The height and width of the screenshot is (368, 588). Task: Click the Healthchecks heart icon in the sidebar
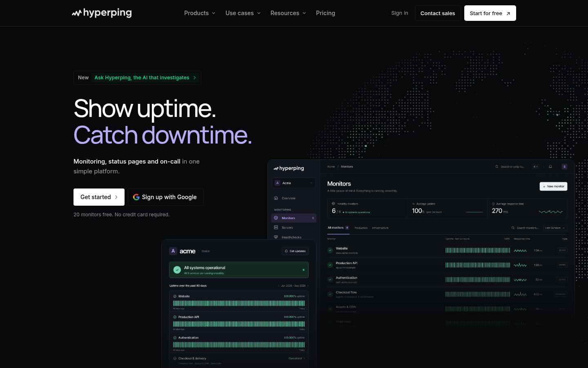click(276, 237)
